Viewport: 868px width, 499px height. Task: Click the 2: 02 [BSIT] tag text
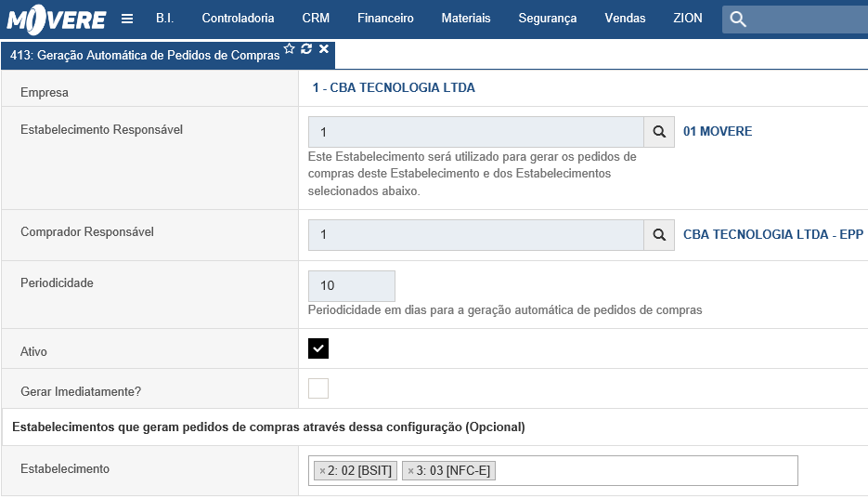[359, 471]
